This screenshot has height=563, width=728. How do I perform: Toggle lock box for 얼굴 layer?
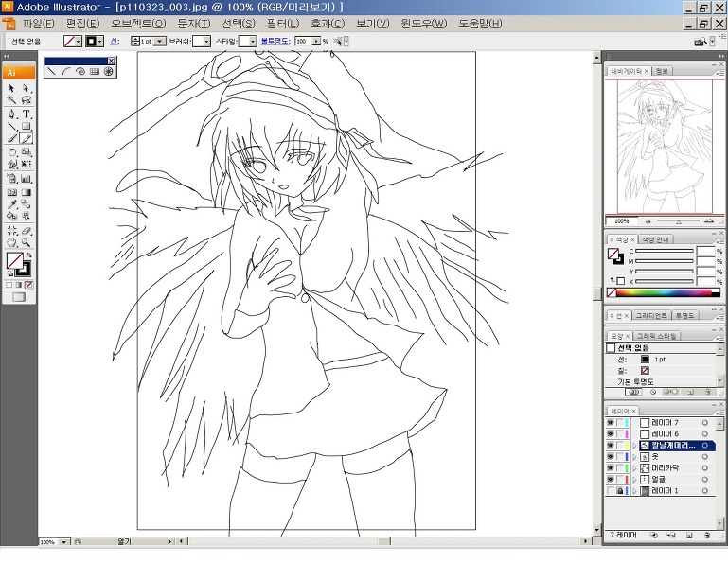pos(620,479)
